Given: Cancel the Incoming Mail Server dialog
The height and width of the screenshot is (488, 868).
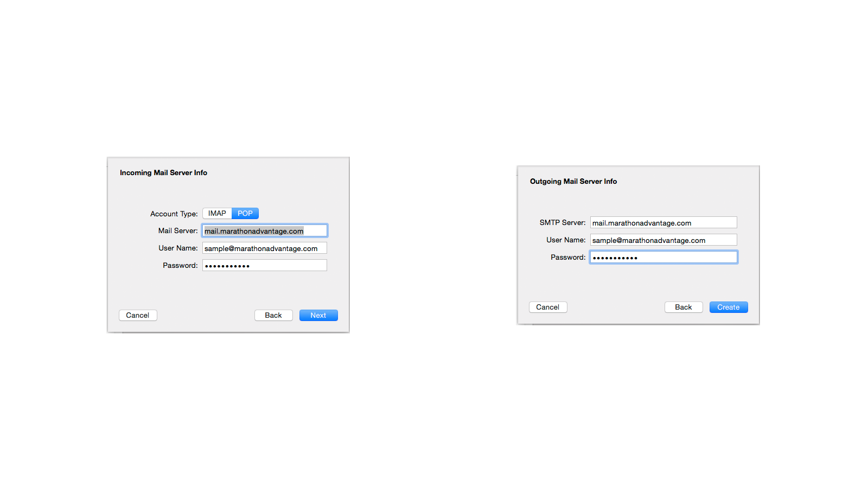Looking at the screenshot, I should [138, 316].
